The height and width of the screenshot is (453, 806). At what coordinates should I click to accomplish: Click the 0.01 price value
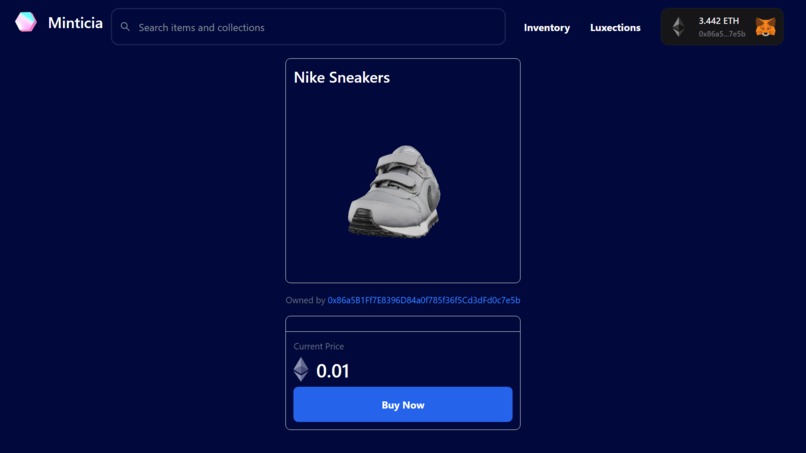pos(333,371)
